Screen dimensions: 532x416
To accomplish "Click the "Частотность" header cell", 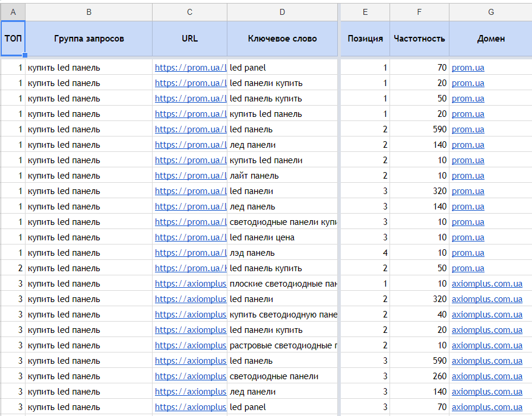I will coord(419,39).
